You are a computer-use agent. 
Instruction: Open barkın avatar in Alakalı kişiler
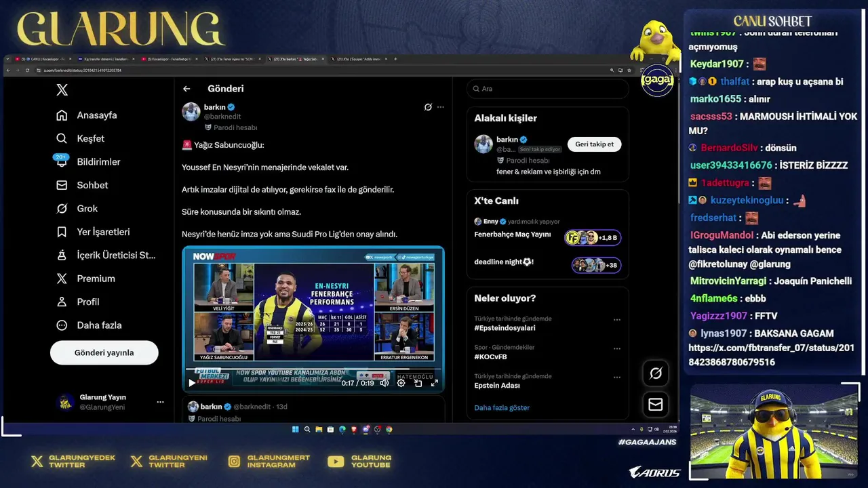pyautogui.click(x=484, y=144)
